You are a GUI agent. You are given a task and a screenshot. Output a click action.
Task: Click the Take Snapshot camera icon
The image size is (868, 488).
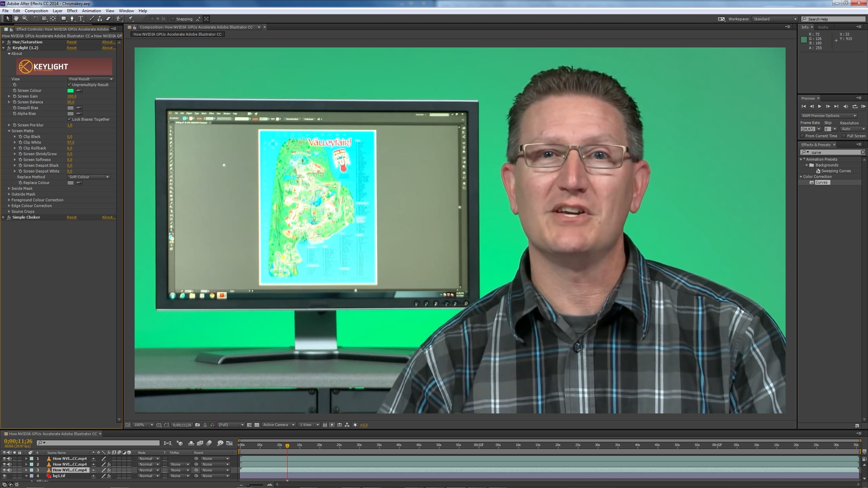[197, 425]
